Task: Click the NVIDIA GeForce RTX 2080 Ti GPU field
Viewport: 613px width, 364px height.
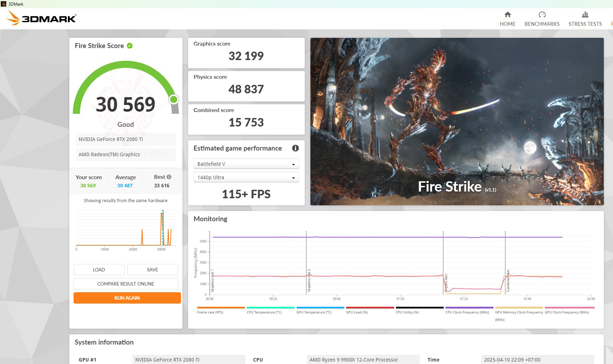Action: 125,139
